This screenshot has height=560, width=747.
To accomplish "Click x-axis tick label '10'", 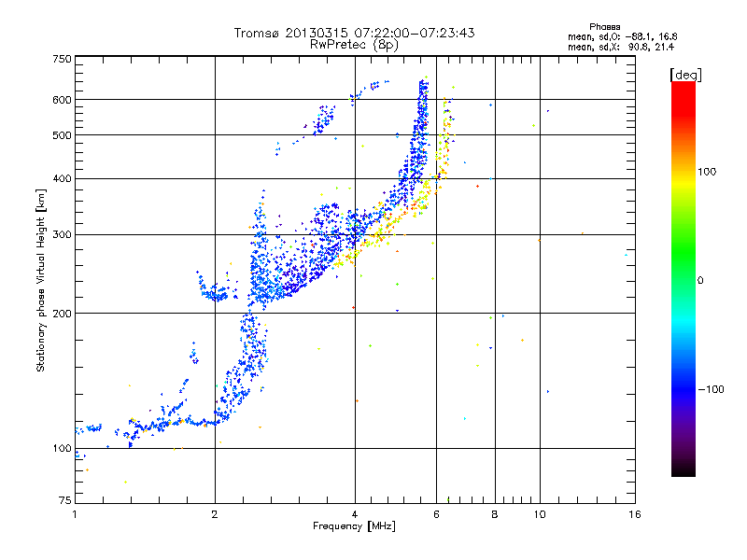I will click(x=540, y=514).
